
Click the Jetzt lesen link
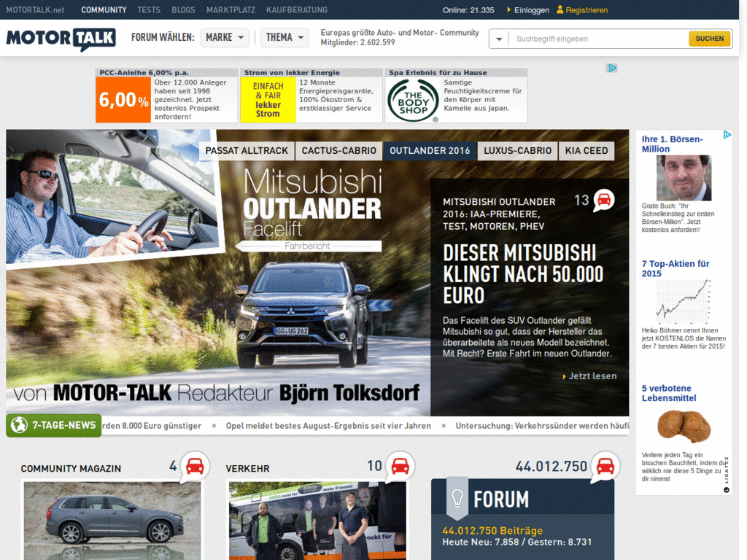tap(592, 376)
